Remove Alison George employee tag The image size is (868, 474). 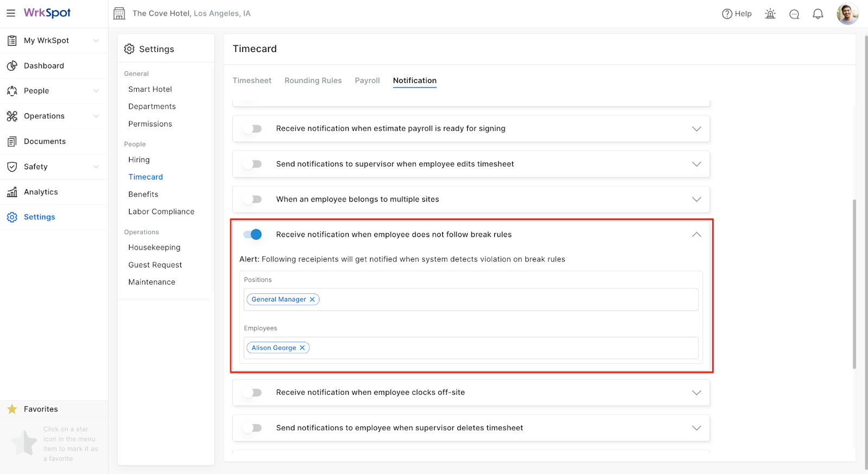pyautogui.click(x=303, y=348)
